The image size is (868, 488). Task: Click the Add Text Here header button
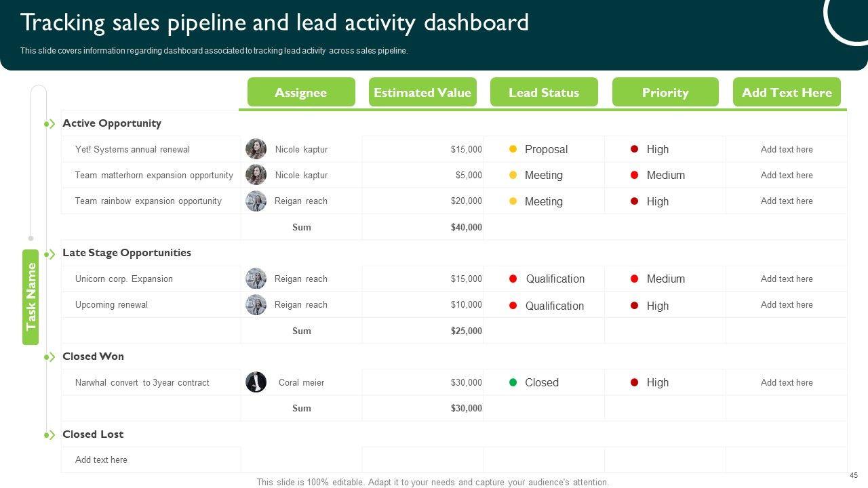787,92
